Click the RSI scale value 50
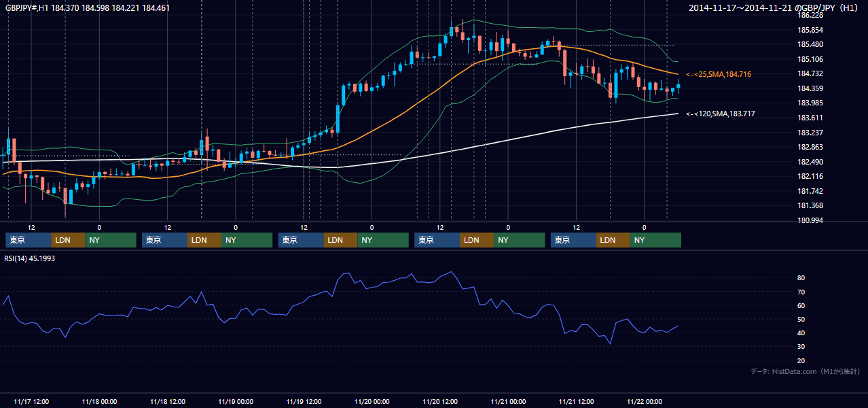The width and height of the screenshot is (868, 408). 801,319
